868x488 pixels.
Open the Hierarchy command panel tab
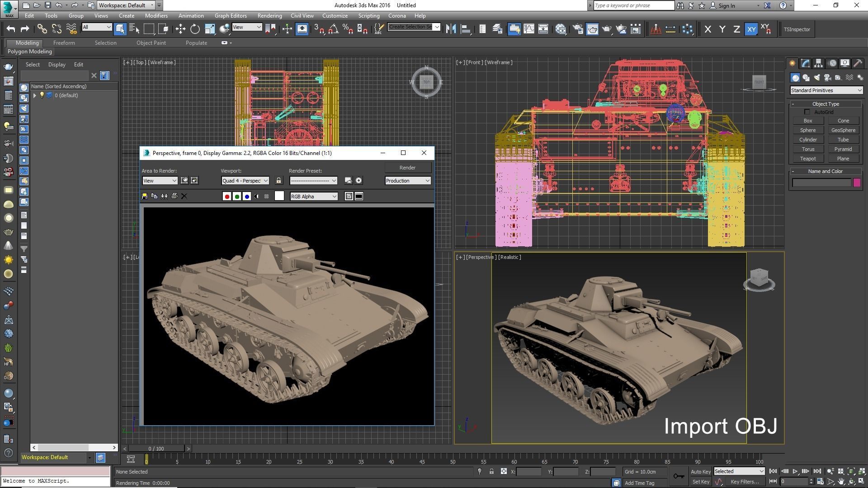(819, 63)
